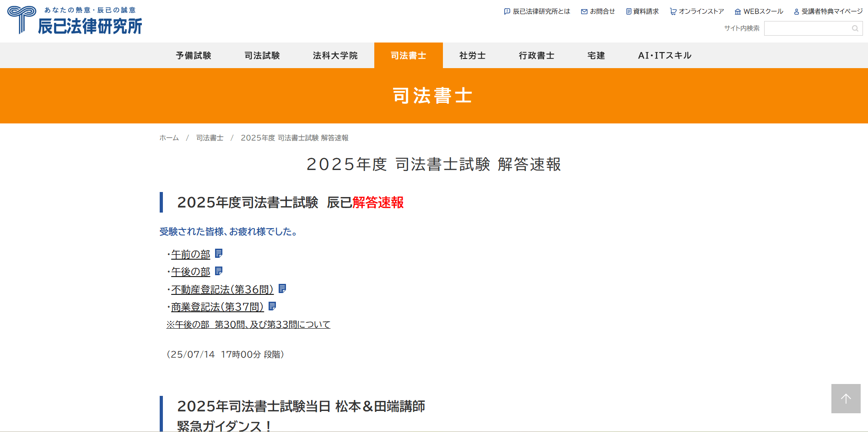Click document icon next to 午前の部
This screenshot has width=868, height=432.
(x=219, y=253)
